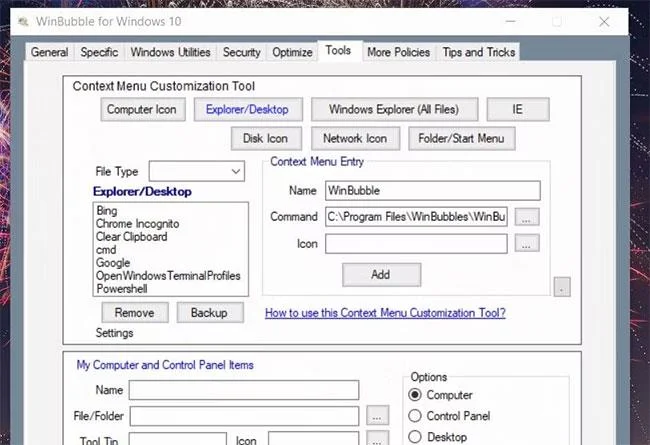The height and width of the screenshot is (445, 650).
Task: Click the Computer Icon button
Action: (x=143, y=109)
